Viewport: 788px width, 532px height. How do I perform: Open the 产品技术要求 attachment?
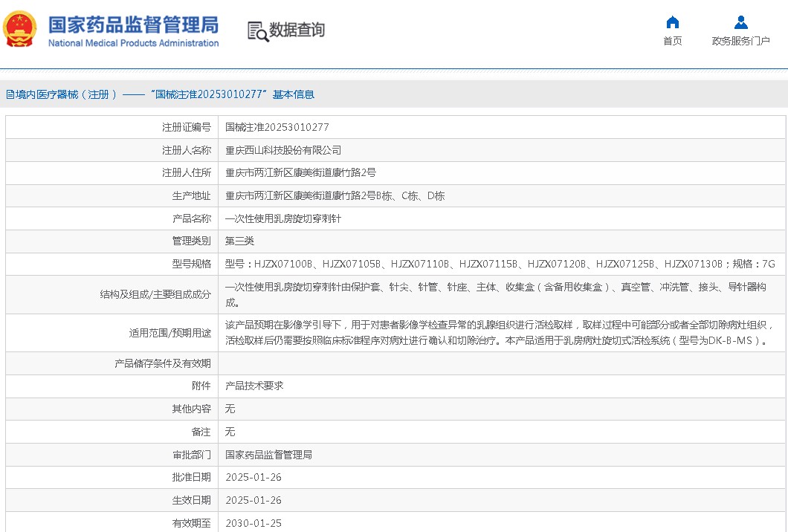point(253,386)
